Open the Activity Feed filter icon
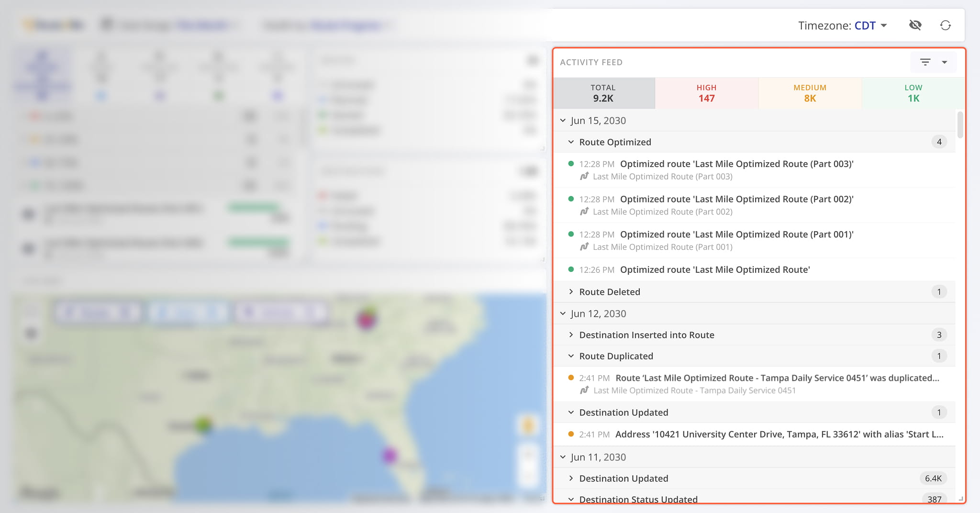Screen dimensions: 980x513 tap(925, 62)
